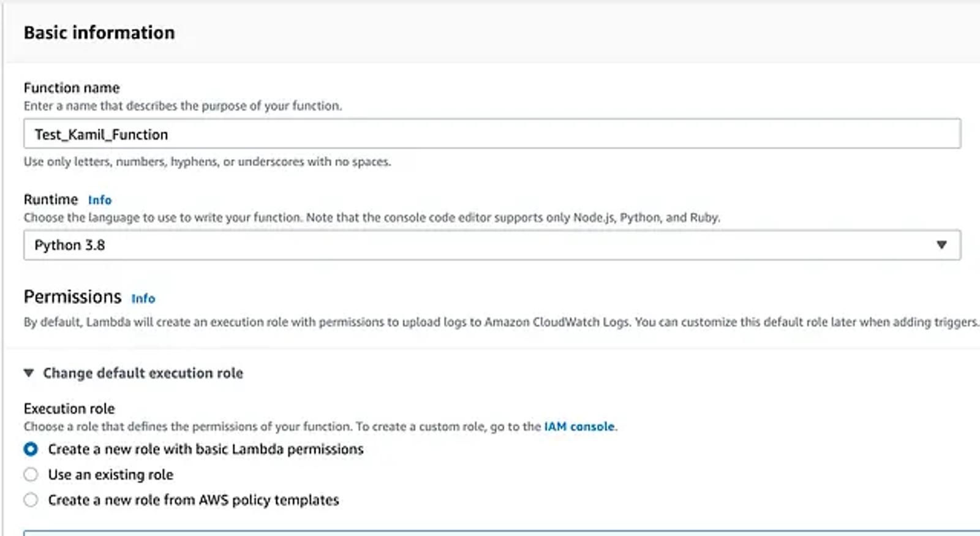The width and height of the screenshot is (980, 536).
Task: Click the Execution role label
Action: click(x=69, y=409)
